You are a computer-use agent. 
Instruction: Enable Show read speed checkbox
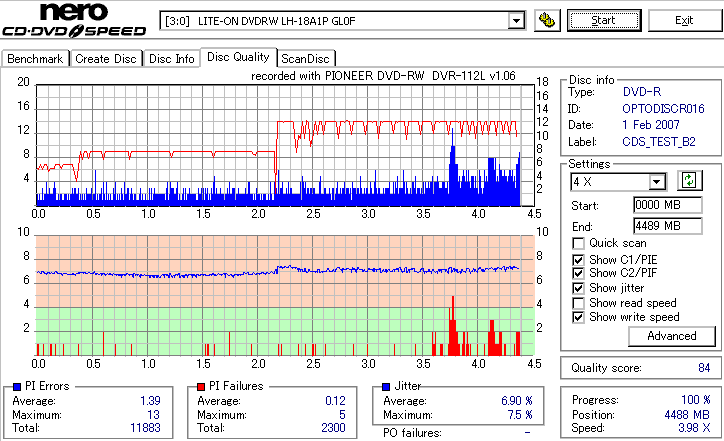tap(578, 303)
